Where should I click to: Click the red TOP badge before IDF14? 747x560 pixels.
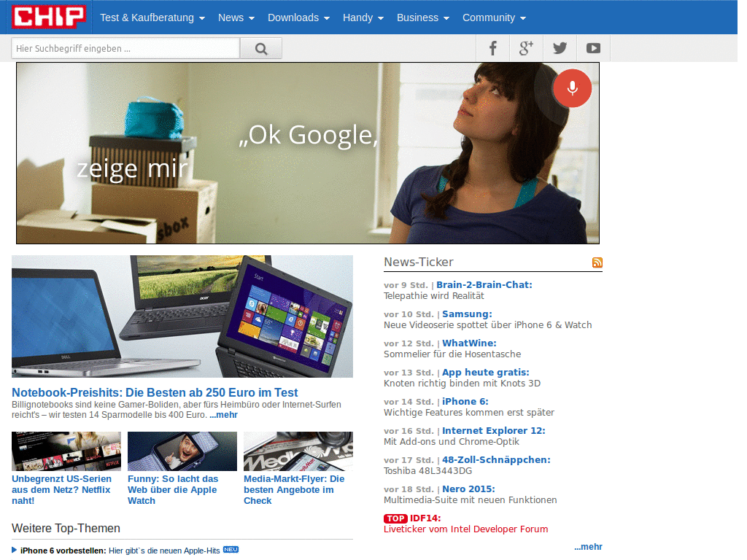pyautogui.click(x=395, y=518)
